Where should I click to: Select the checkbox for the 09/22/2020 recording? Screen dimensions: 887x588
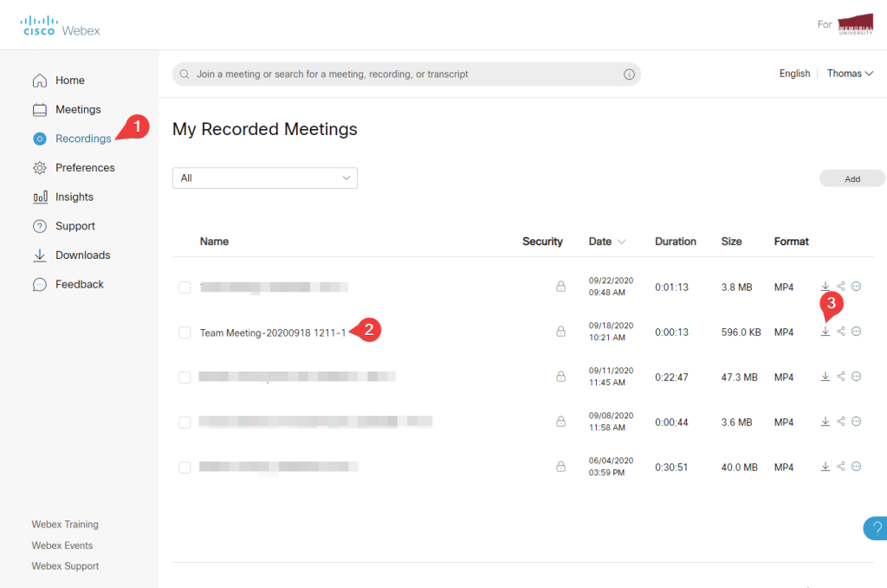(185, 288)
